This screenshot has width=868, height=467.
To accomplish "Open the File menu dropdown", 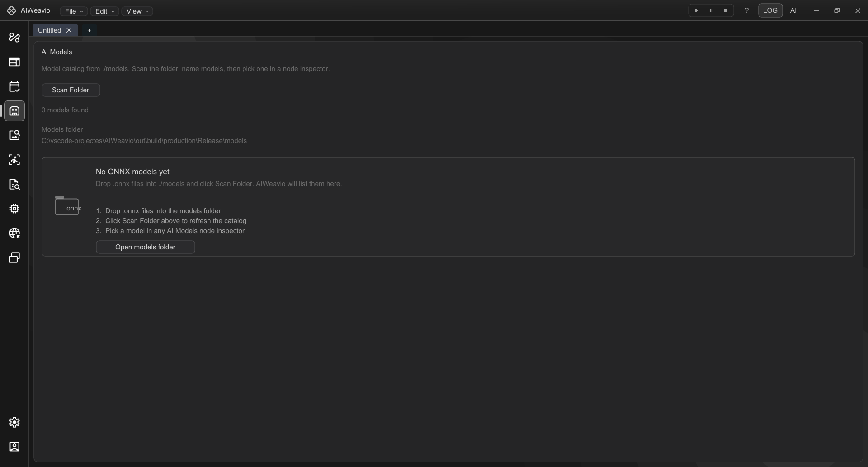I will (74, 11).
